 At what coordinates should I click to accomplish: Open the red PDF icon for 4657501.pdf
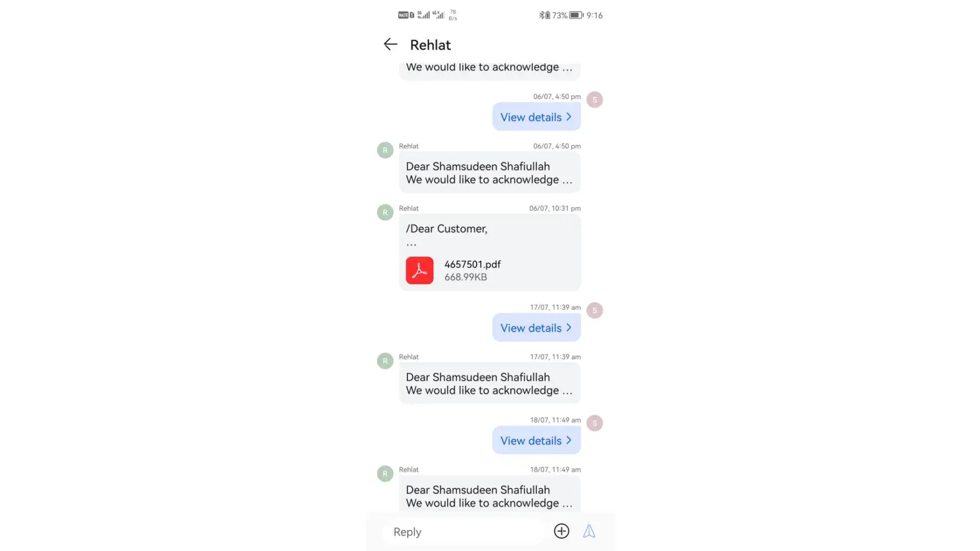[419, 271]
